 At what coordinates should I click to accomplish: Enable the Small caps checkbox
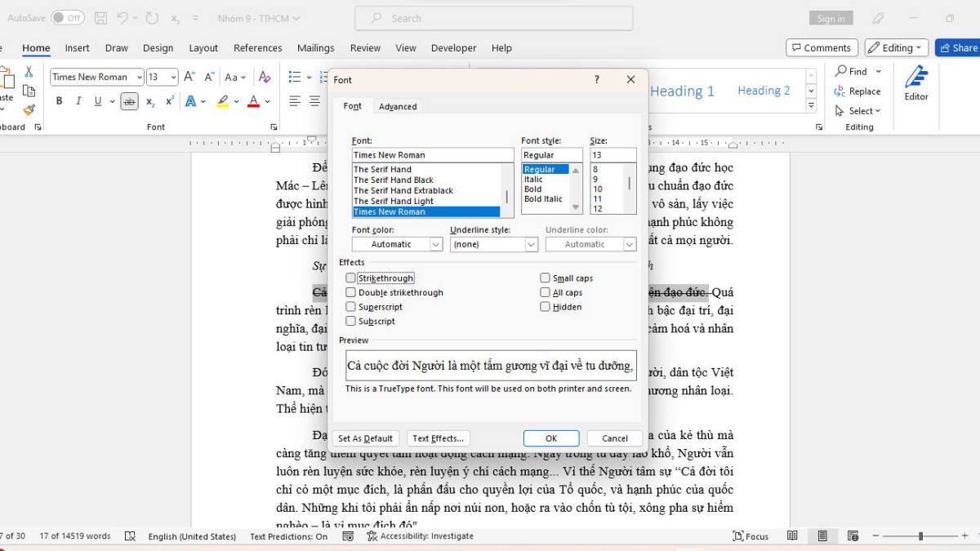tap(545, 278)
